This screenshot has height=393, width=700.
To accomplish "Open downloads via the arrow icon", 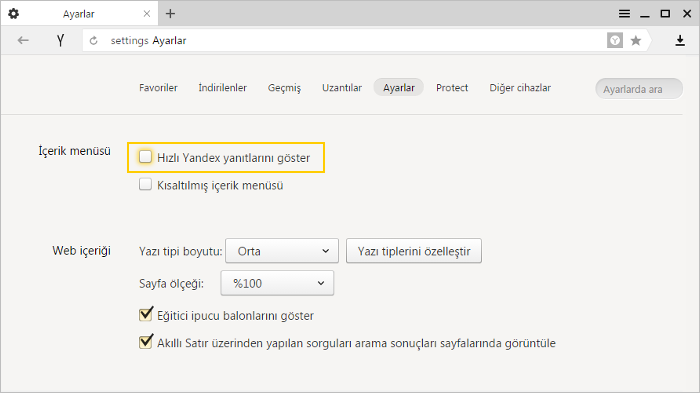I will coord(680,41).
